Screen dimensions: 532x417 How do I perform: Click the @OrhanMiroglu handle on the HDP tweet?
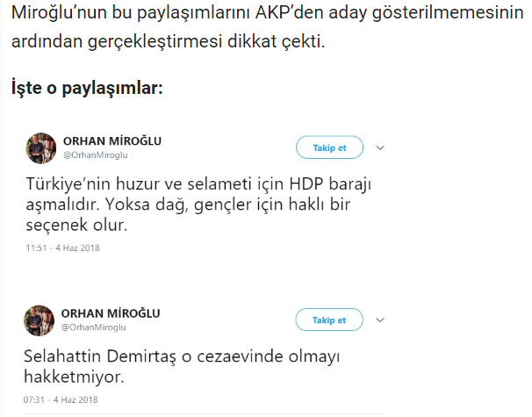[95, 155]
